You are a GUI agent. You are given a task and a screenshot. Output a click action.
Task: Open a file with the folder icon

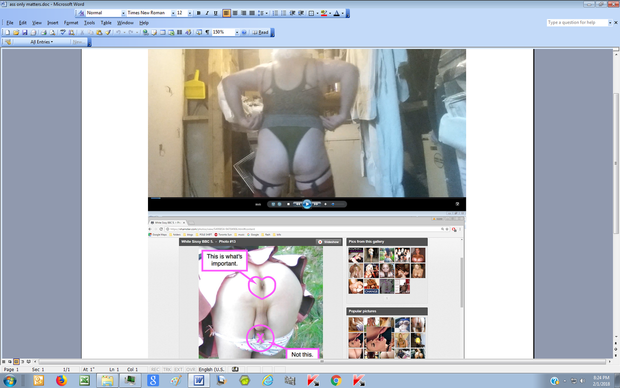16,32
